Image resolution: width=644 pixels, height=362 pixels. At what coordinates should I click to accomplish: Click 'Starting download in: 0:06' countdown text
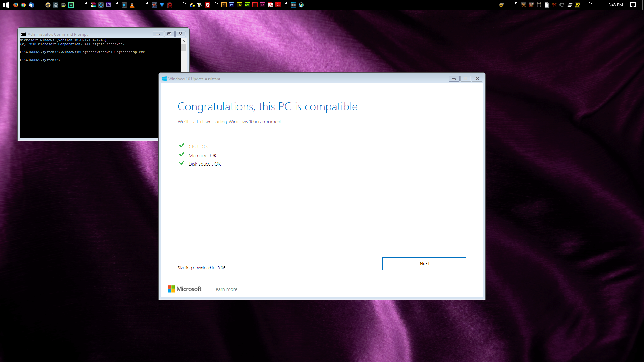tap(202, 268)
